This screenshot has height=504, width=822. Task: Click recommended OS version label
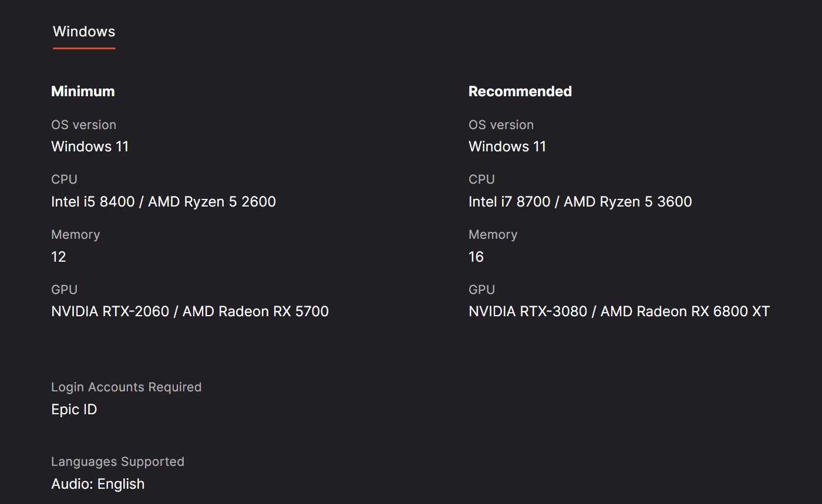click(501, 125)
